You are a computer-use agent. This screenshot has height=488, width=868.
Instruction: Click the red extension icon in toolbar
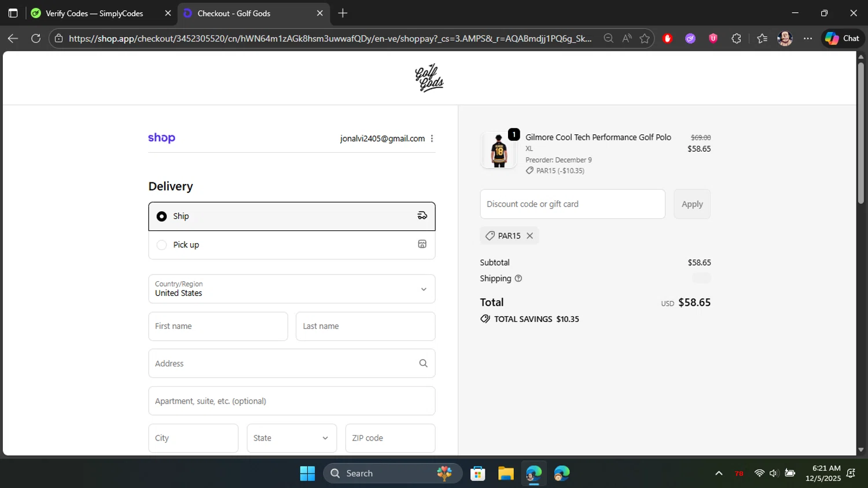tap(668, 38)
